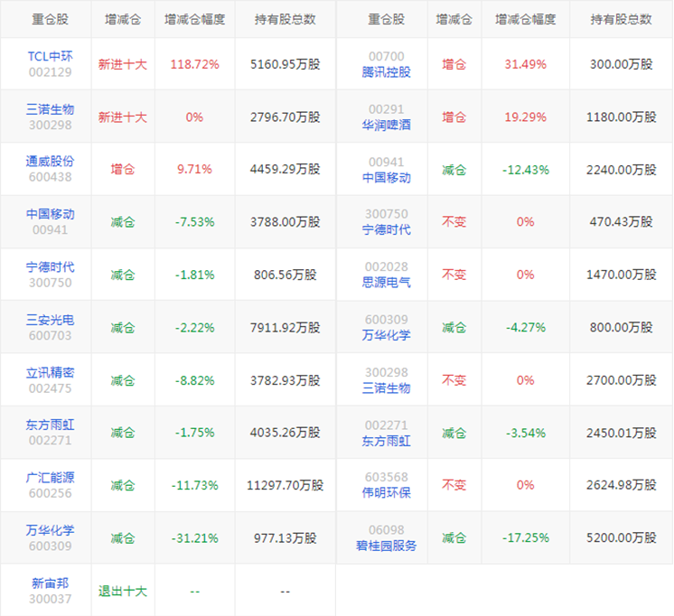Select the -12.43% change value
The height and width of the screenshot is (616, 674).
coord(526,170)
